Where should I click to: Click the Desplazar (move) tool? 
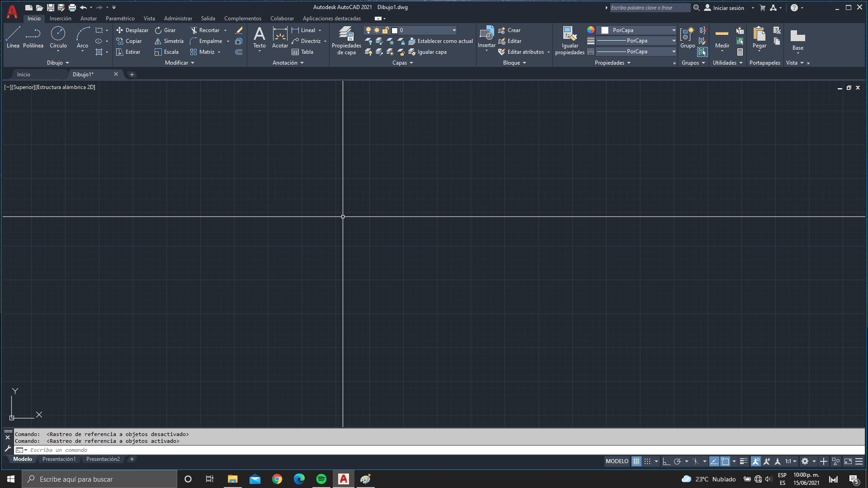(132, 30)
